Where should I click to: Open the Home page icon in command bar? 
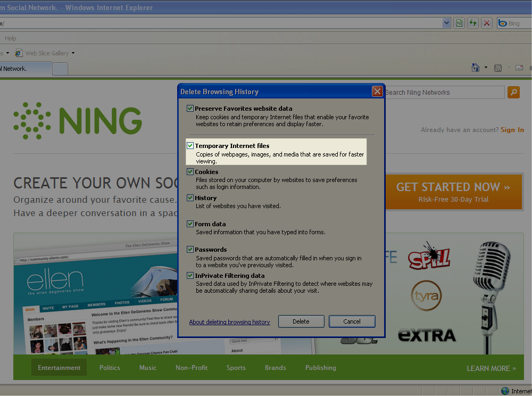476,68
